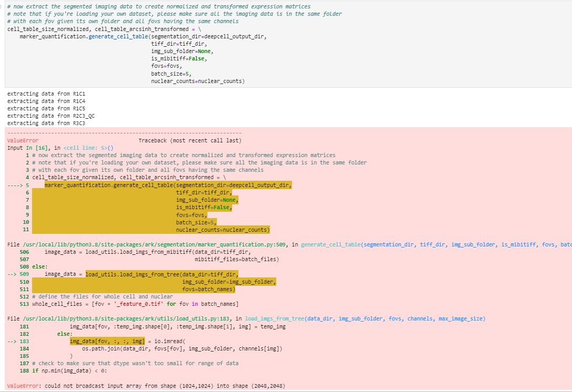This screenshot has width=572, height=392.
Task: Select the extracting data from R1C1 output line
Action: (x=47, y=93)
